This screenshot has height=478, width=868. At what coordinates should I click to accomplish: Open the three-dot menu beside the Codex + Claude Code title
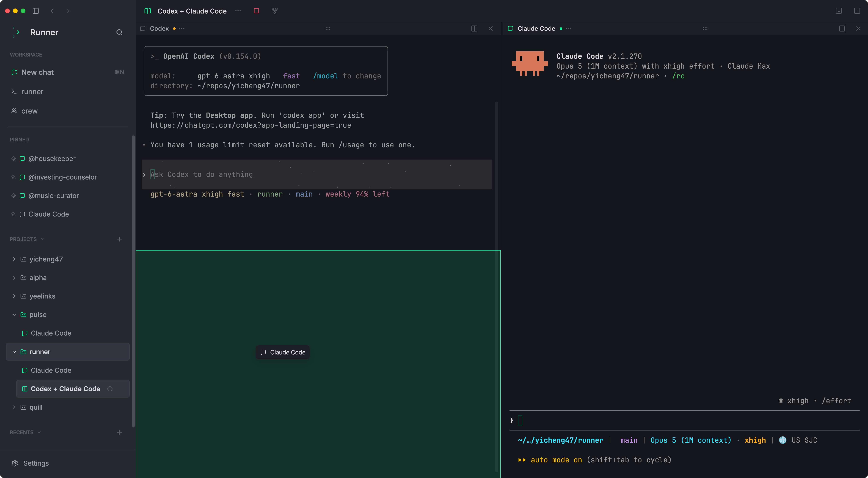point(238,11)
